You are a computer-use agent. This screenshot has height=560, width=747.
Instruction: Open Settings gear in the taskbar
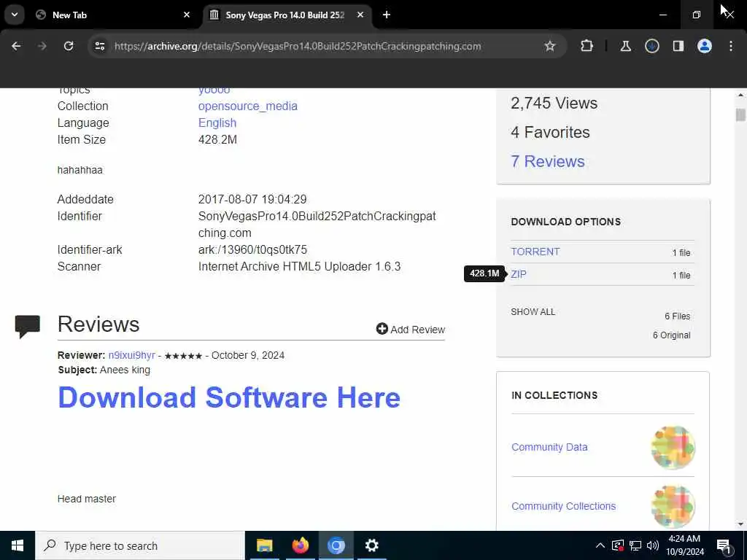(371, 545)
